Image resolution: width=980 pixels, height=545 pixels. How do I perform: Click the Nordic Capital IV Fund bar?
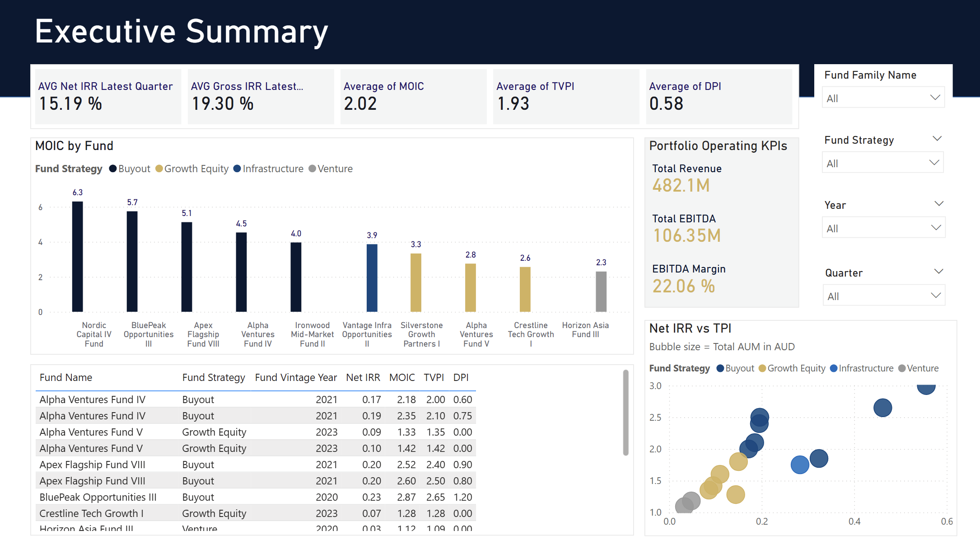[x=78, y=257]
